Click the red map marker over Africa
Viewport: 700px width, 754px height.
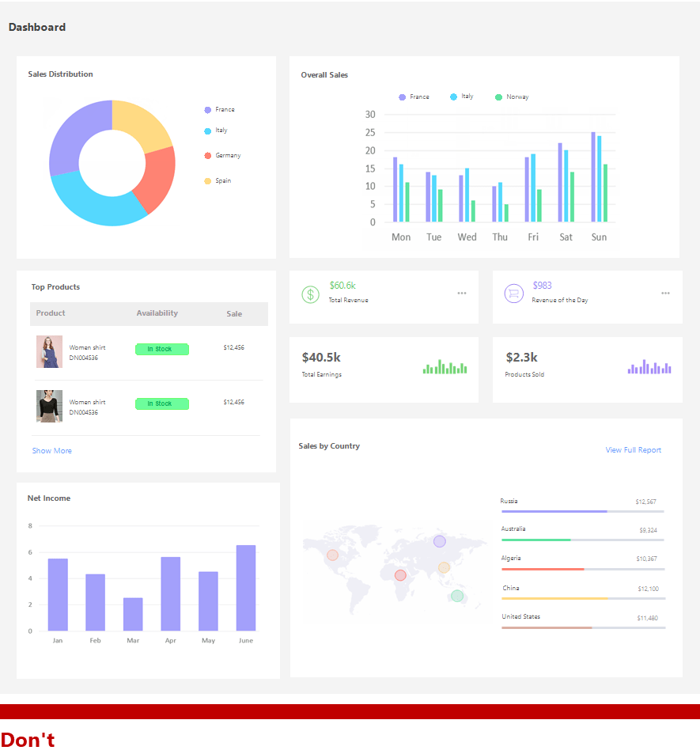[400, 575]
